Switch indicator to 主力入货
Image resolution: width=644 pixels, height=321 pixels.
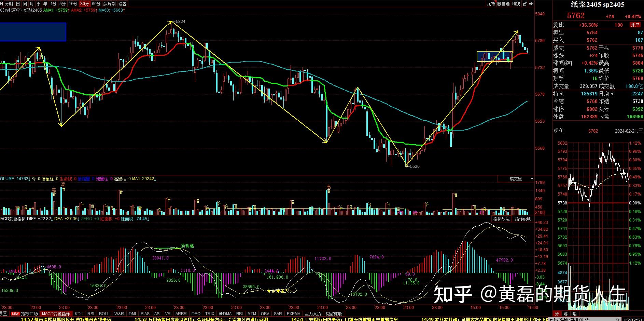[313, 313]
